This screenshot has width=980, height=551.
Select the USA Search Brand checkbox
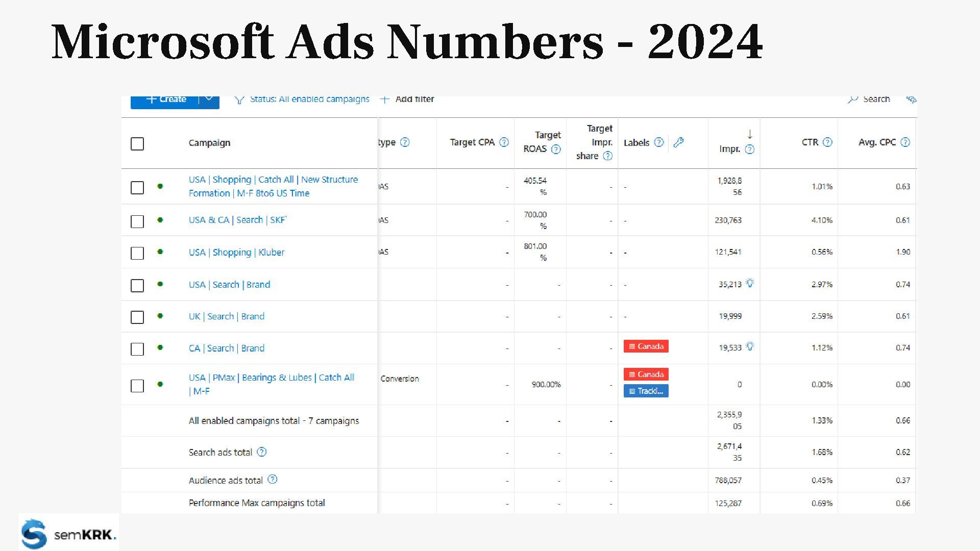[137, 286]
